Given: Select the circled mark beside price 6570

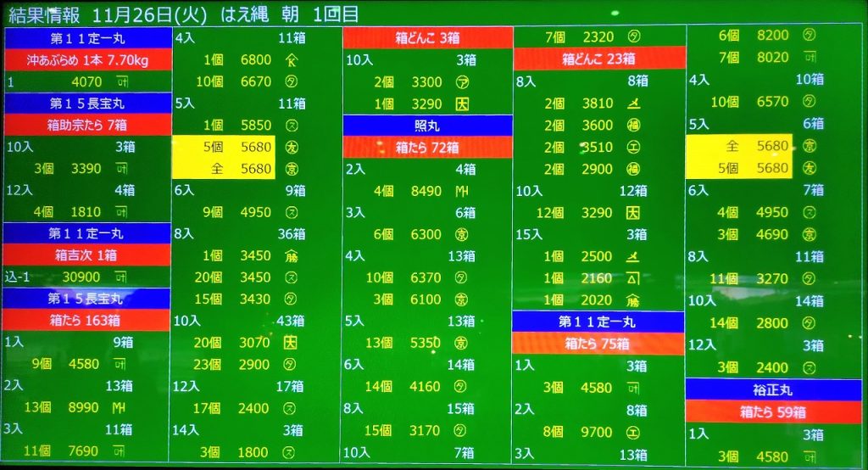Looking at the screenshot, I should tap(809, 102).
